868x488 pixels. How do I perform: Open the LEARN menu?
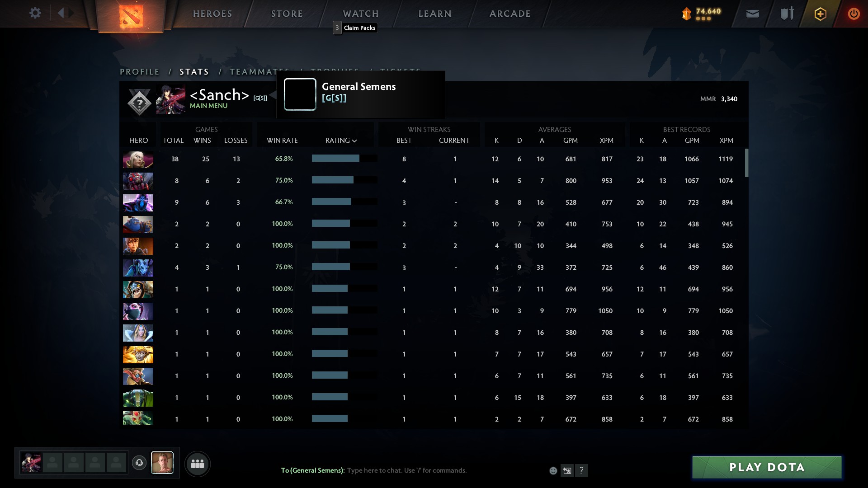pyautogui.click(x=435, y=14)
